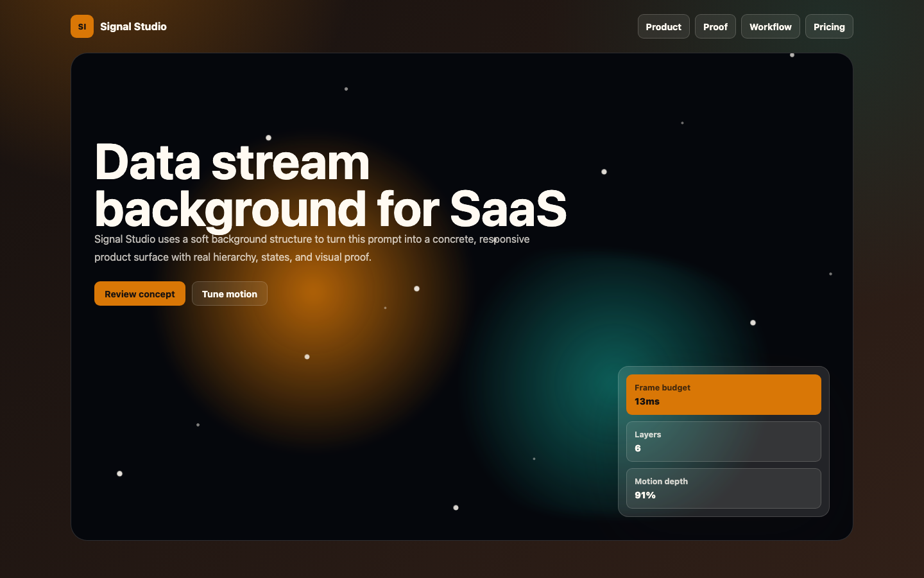Select the Motion depth 91% card
Screen dimensions: 924x578
pyautogui.click(x=724, y=488)
